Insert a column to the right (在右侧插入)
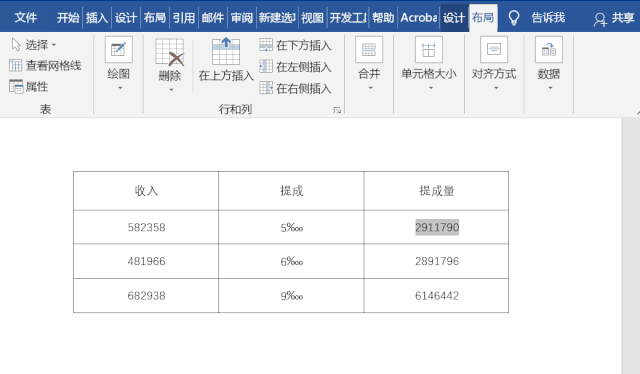Image resolution: width=640 pixels, height=374 pixels. pyautogui.click(x=296, y=88)
